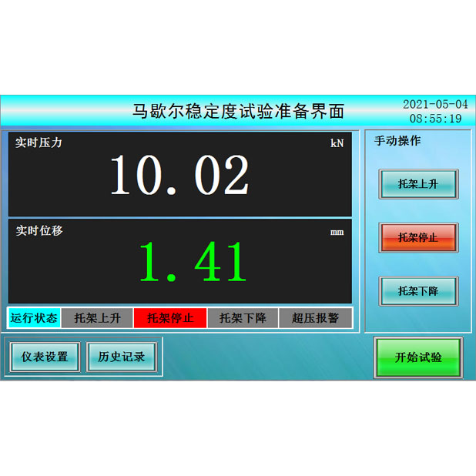476x476 pixels.
Task: Click the kN unit label
Action: click(337, 143)
